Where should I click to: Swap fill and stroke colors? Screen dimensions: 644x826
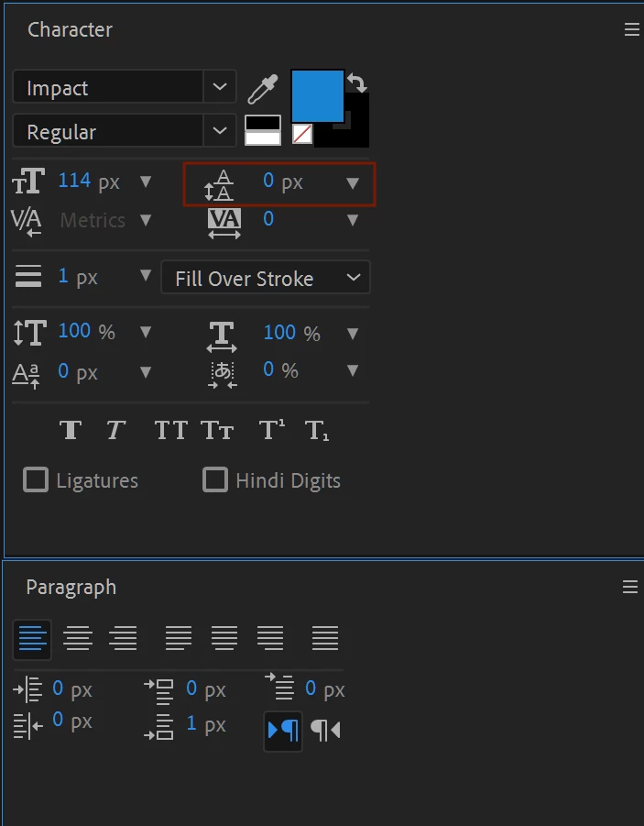coord(357,83)
